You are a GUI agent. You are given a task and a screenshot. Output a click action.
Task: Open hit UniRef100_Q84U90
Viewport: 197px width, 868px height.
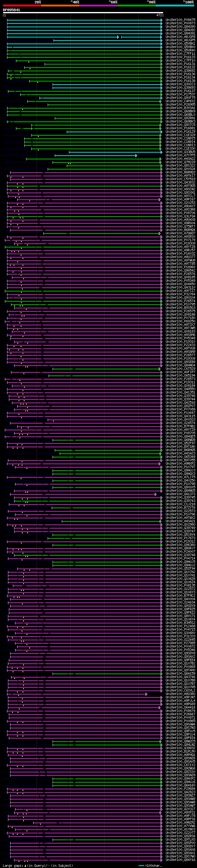(x=180, y=26)
